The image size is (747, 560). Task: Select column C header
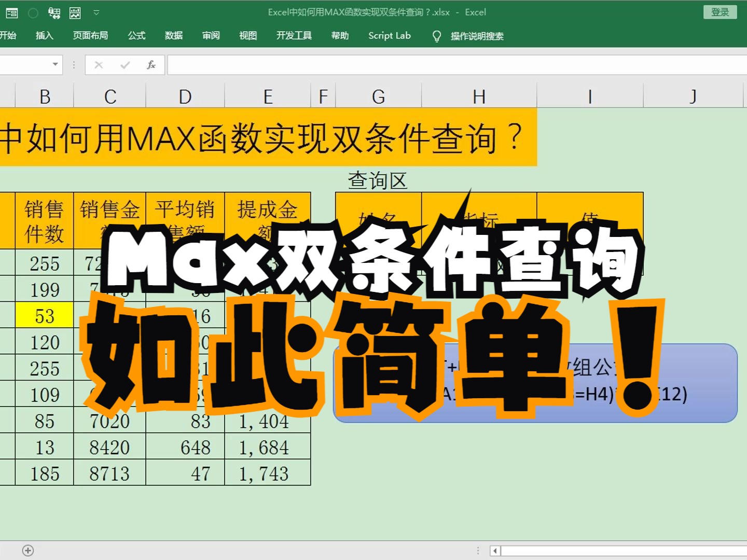coord(110,96)
